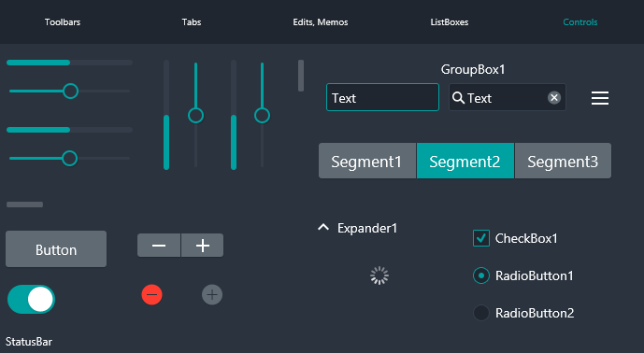Click the lower horizontal slider knob

[69, 158]
